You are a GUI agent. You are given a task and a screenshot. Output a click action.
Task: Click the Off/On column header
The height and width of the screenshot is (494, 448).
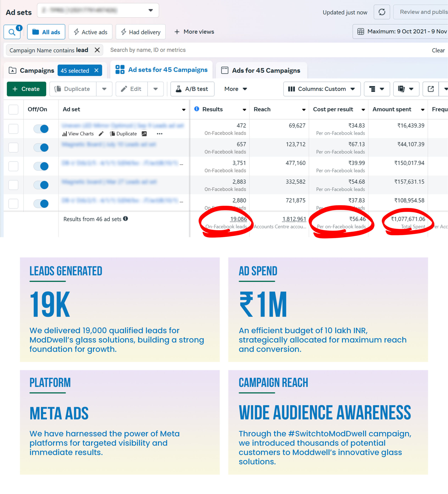[x=37, y=109]
